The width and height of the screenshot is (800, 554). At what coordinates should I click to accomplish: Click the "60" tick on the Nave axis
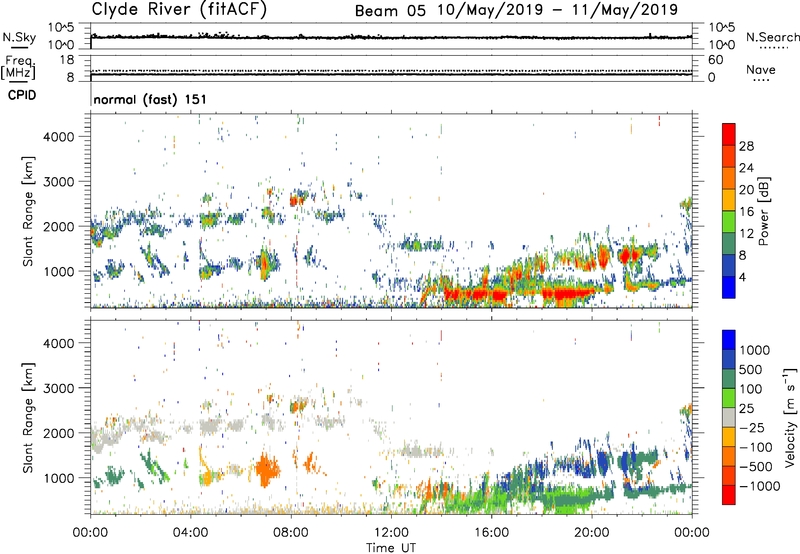tap(715, 60)
